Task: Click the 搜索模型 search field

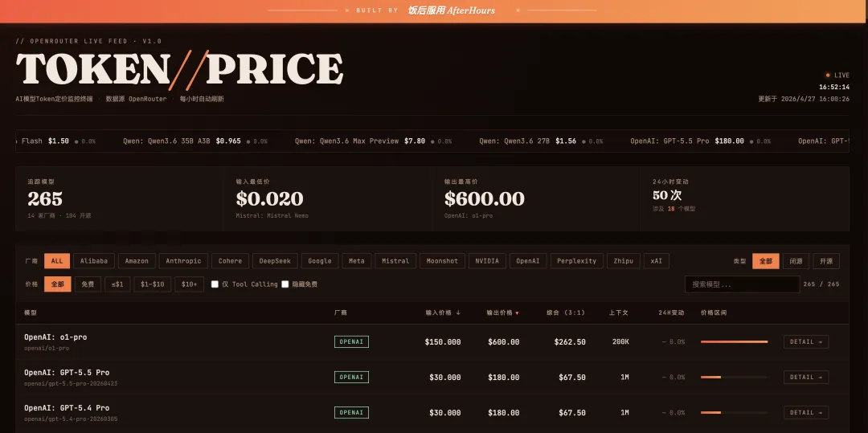Action: click(741, 284)
